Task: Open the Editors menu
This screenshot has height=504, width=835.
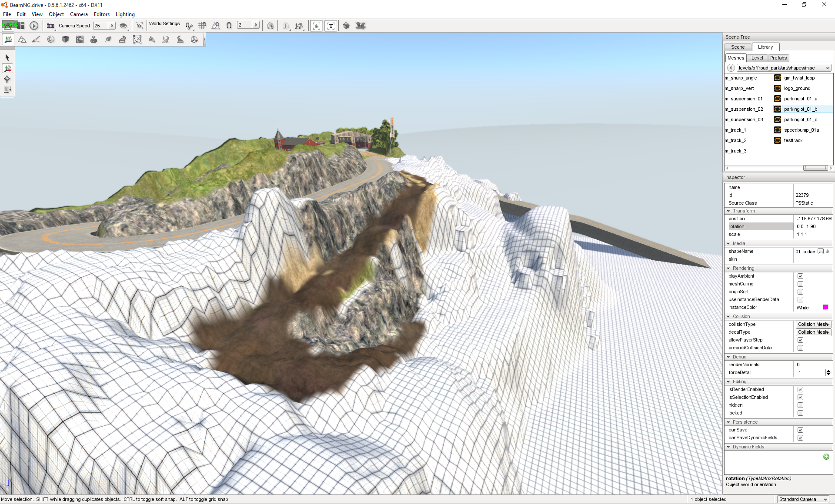Action: tap(102, 14)
